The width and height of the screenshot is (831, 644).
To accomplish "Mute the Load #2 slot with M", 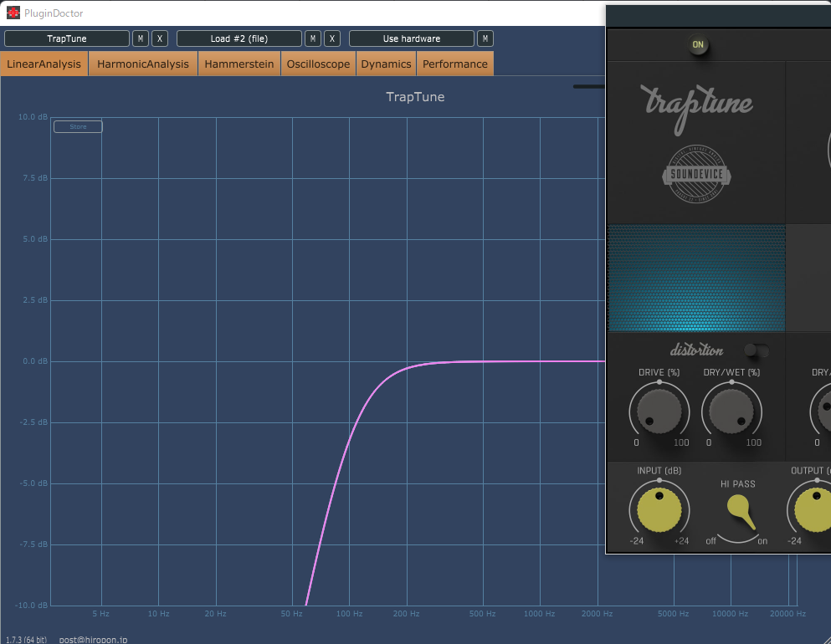I will click(x=313, y=38).
